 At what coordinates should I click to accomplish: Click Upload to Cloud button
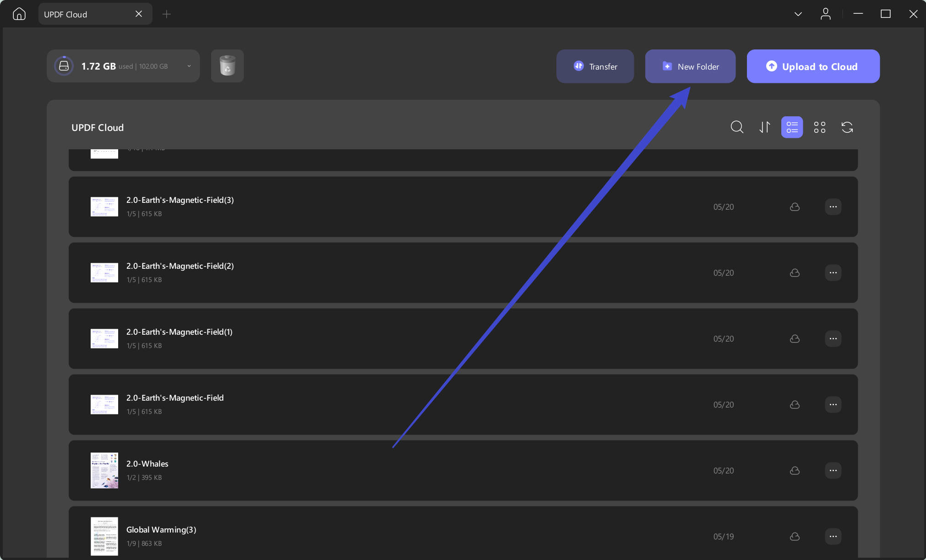[x=813, y=66]
